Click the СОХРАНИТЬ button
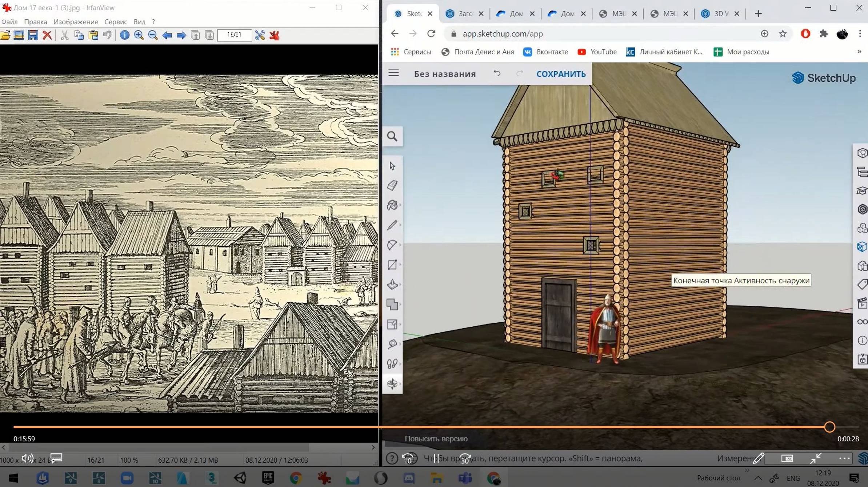 (x=561, y=74)
